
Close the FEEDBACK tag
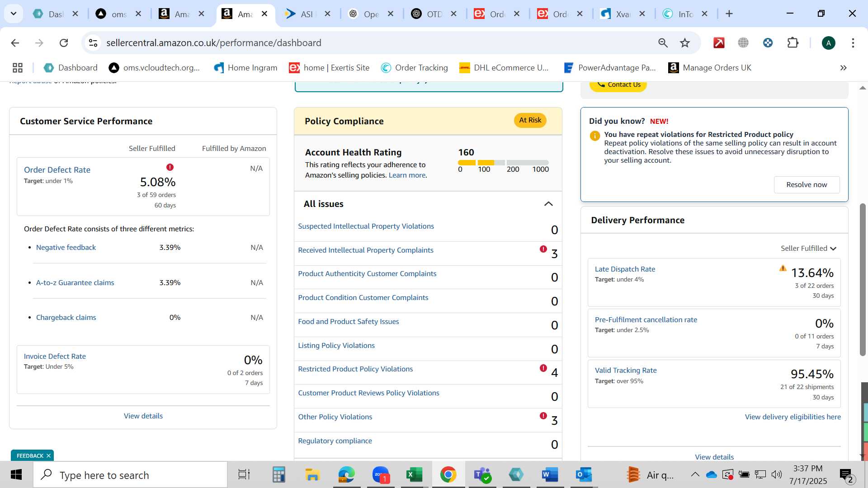tap(48, 455)
